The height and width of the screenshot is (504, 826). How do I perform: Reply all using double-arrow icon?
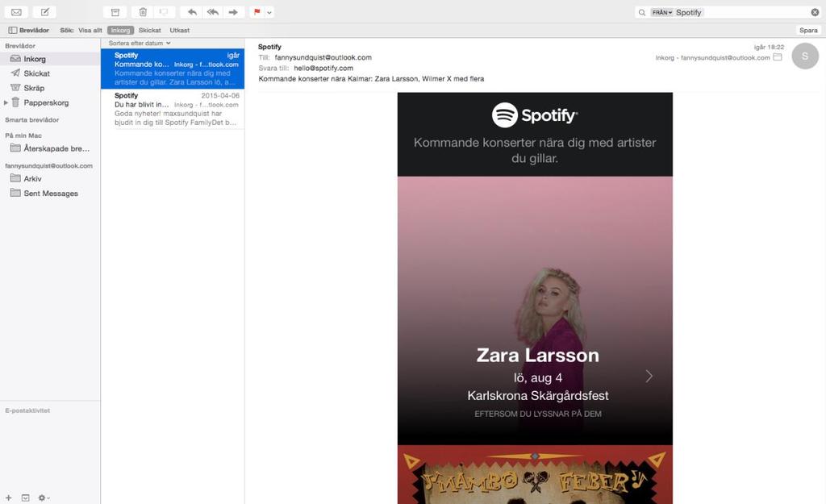coord(213,11)
